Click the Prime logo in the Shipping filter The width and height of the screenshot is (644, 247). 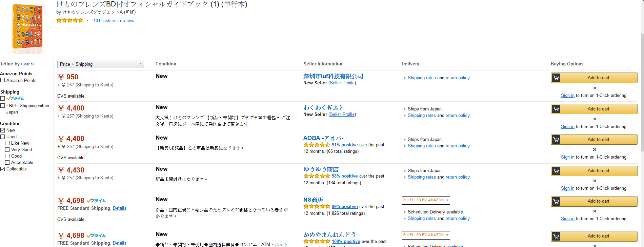point(15,98)
